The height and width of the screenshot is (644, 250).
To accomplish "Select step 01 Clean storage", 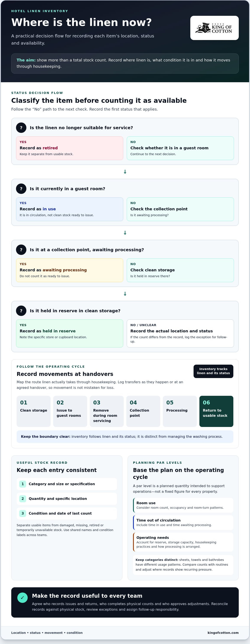I will click(x=34, y=411).
